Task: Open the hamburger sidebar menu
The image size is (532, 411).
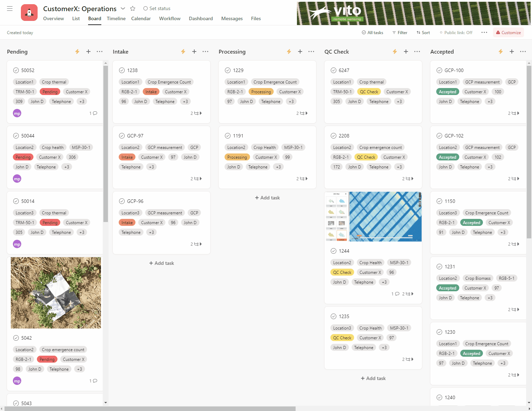Action: point(10,9)
